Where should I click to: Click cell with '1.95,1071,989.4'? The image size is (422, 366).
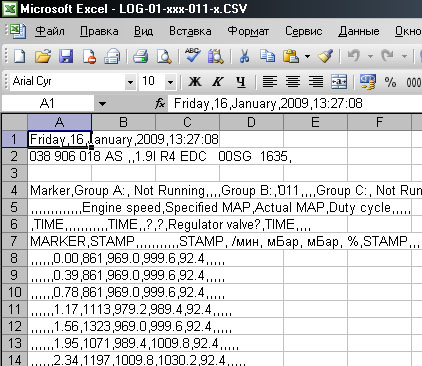(x=59, y=343)
